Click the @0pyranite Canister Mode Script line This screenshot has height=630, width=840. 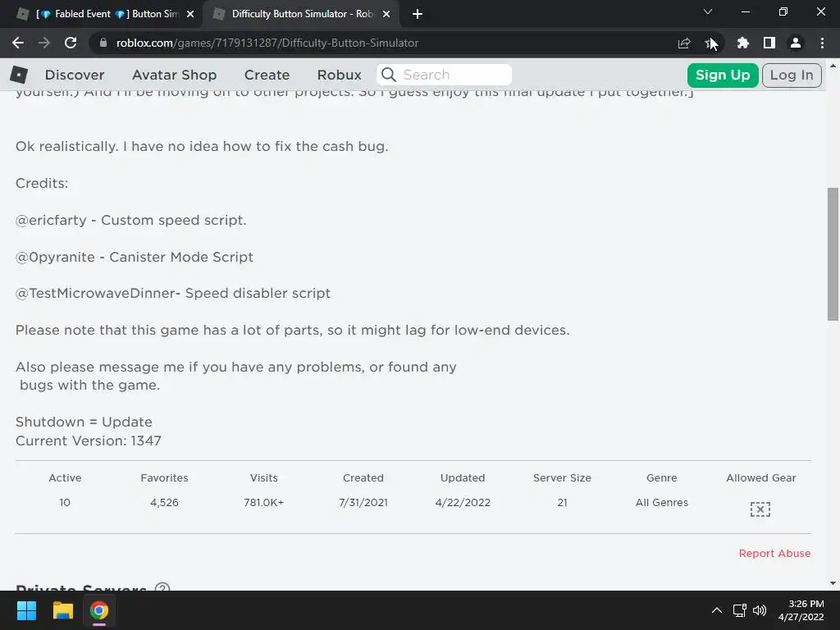[x=134, y=257]
